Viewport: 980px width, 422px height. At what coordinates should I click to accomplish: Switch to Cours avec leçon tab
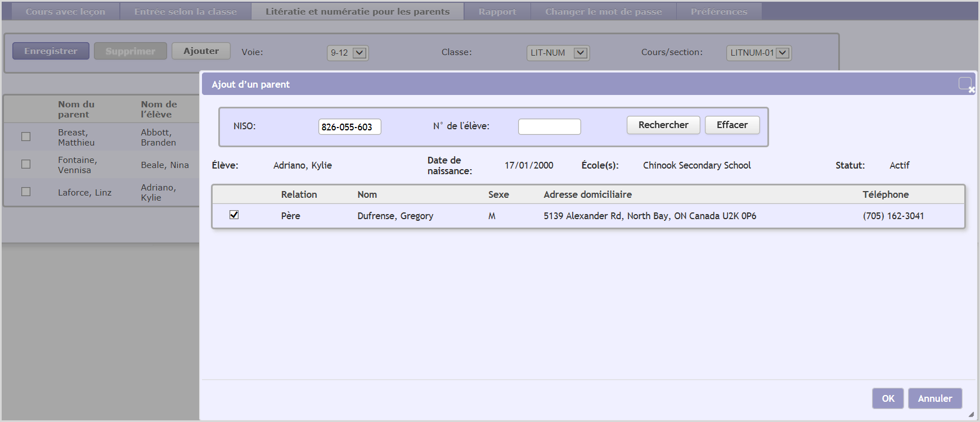click(x=65, y=11)
